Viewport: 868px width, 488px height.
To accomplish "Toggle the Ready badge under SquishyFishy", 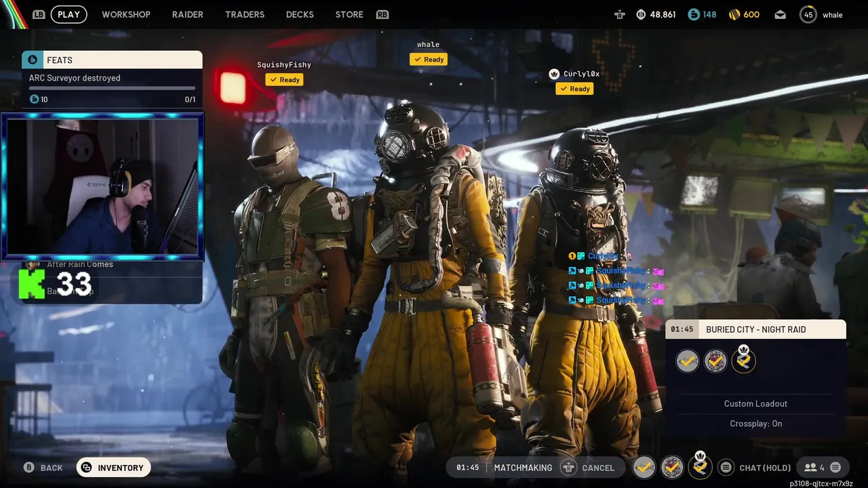I will (x=284, y=80).
